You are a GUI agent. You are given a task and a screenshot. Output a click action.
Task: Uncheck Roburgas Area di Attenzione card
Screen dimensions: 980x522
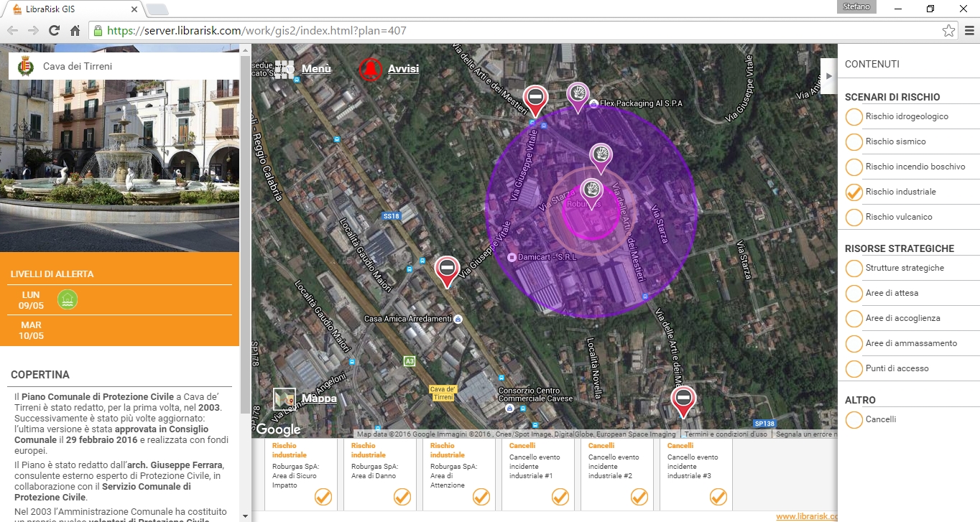tap(481, 496)
